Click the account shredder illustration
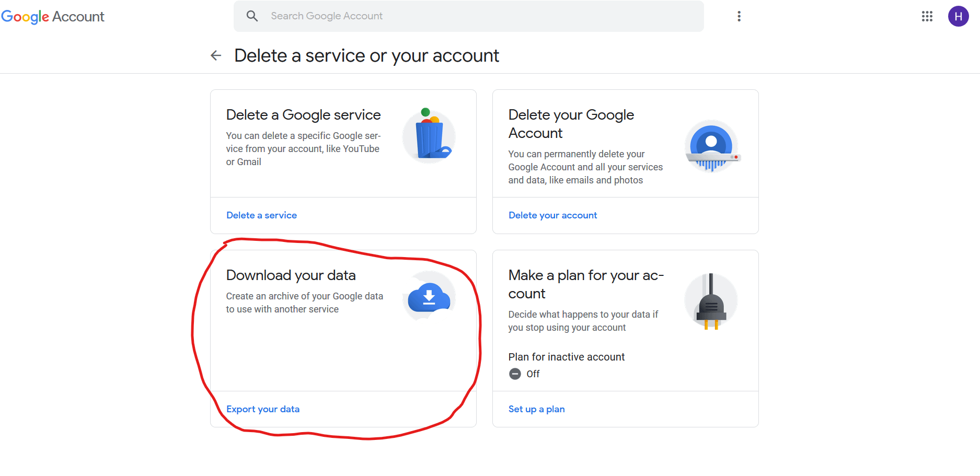Screen dimensions: 980x476 712,146
